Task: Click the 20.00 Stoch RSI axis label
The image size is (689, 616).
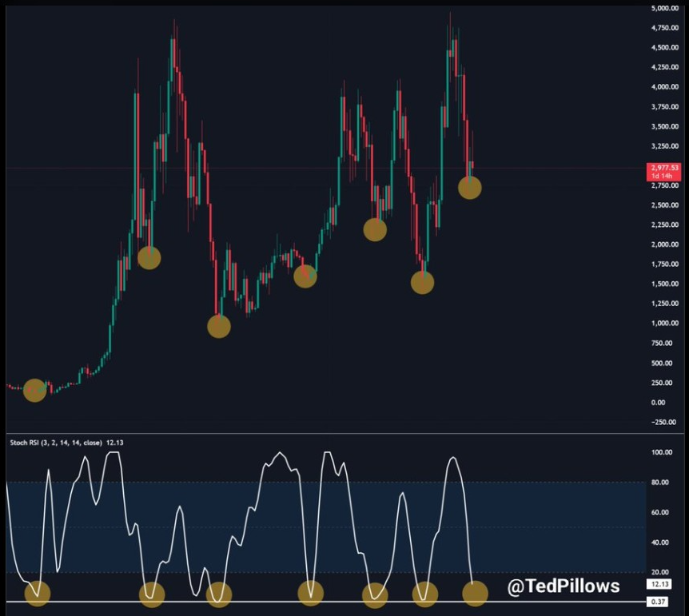Action: point(660,572)
